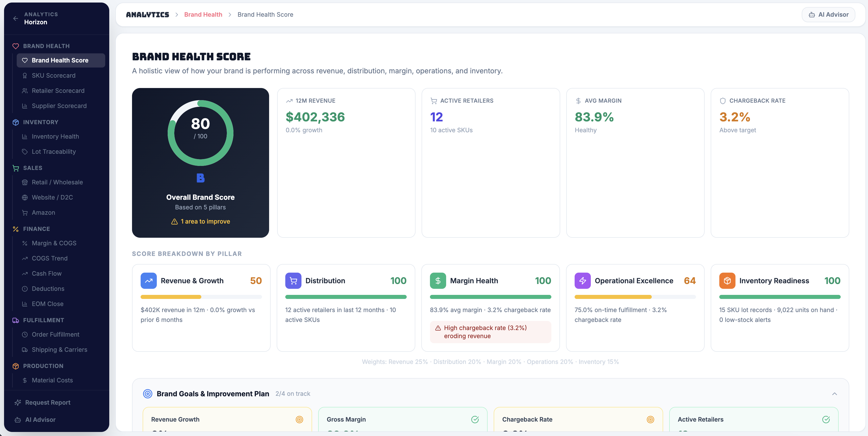Image resolution: width=868 pixels, height=436 pixels.
Task: Click the Production box section icon
Action: point(15,366)
